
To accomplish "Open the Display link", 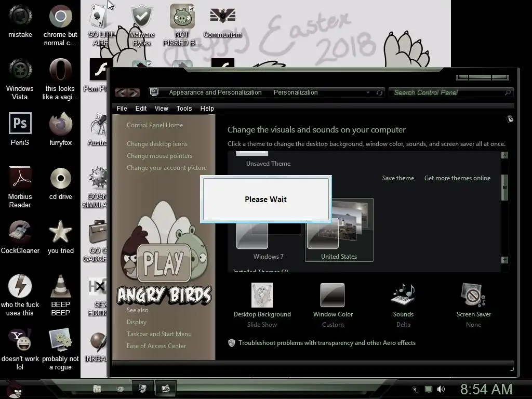I will click(137, 322).
